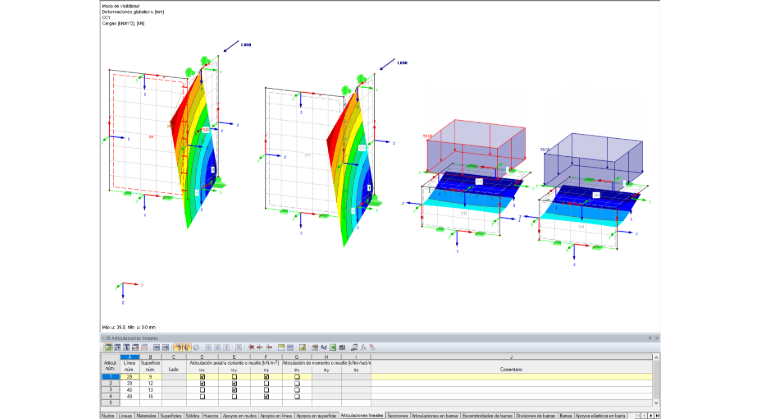Open the Barras tab
The height and width of the screenshot is (419, 760).
(566, 416)
